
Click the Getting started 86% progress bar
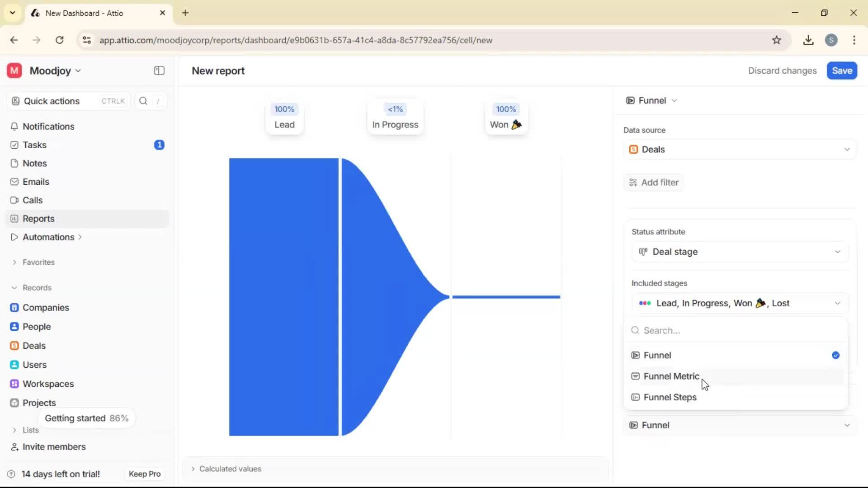coord(87,418)
